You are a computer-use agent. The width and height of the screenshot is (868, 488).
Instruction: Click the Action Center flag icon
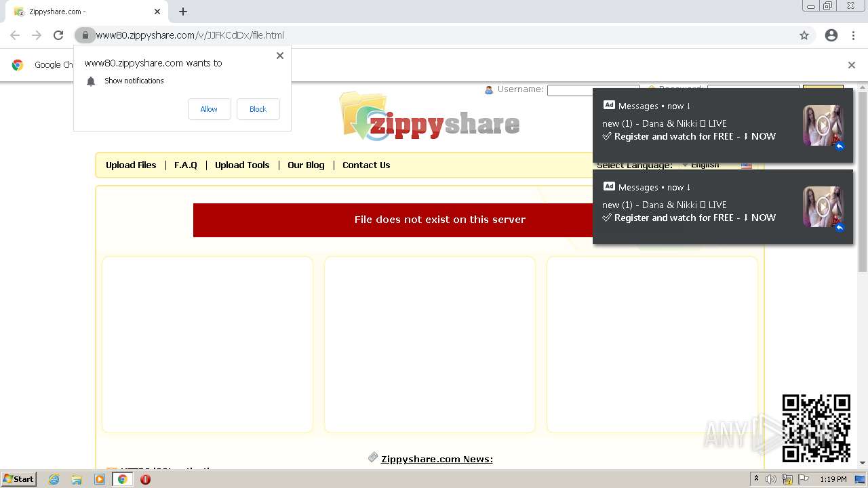point(804,479)
